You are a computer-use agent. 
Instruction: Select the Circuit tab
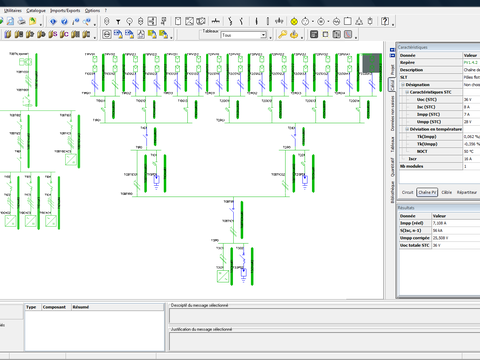[x=407, y=192]
